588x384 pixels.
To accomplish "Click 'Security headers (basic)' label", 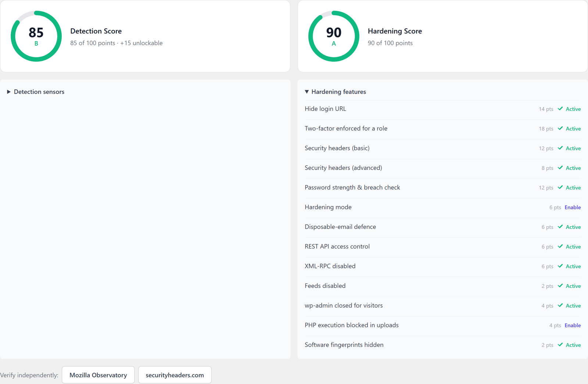I will pyautogui.click(x=337, y=148).
